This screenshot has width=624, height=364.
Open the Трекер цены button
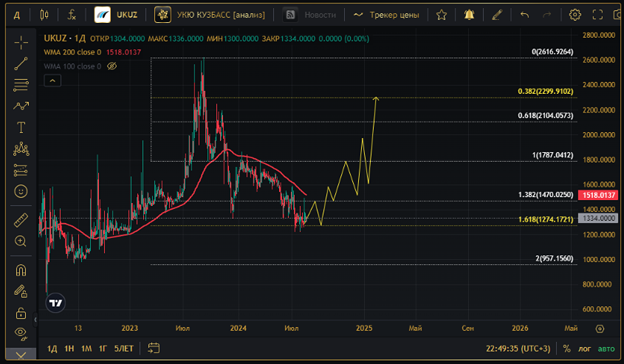(386, 15)
